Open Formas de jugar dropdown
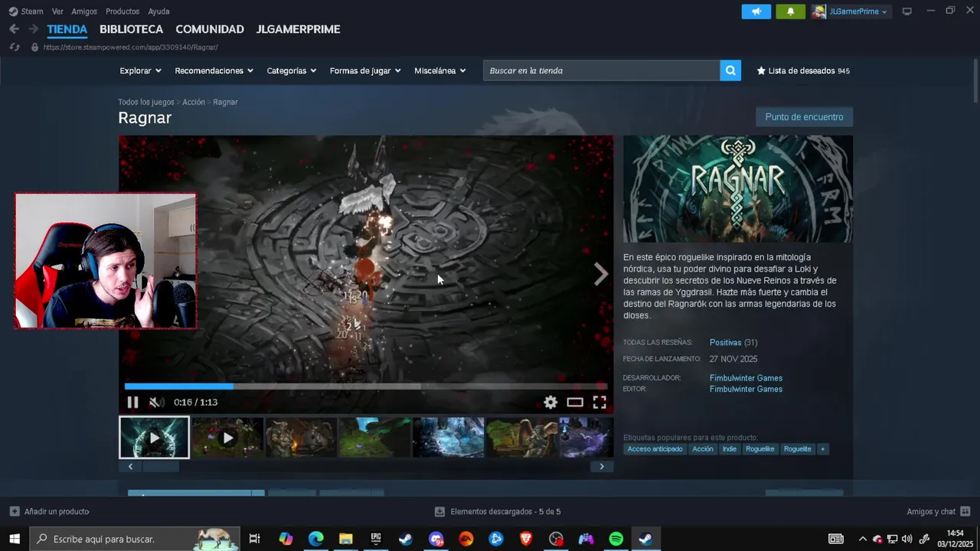980x551 pixels. [x=365, y=70]
